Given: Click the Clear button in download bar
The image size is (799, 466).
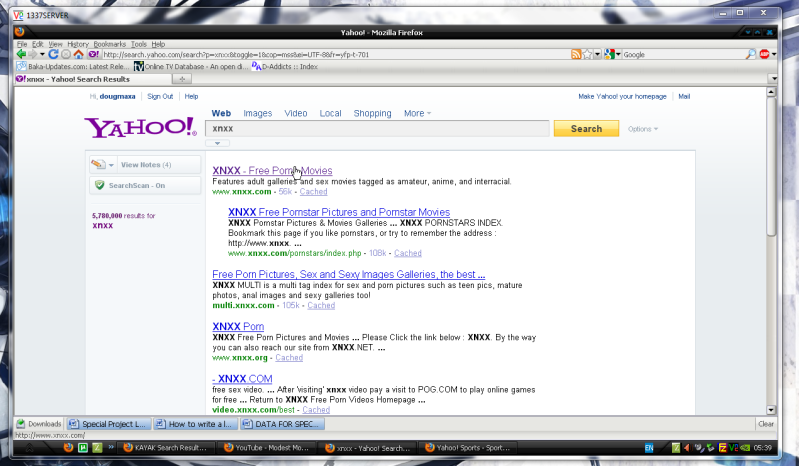Looking at the screenshot, I should point(766,424).
